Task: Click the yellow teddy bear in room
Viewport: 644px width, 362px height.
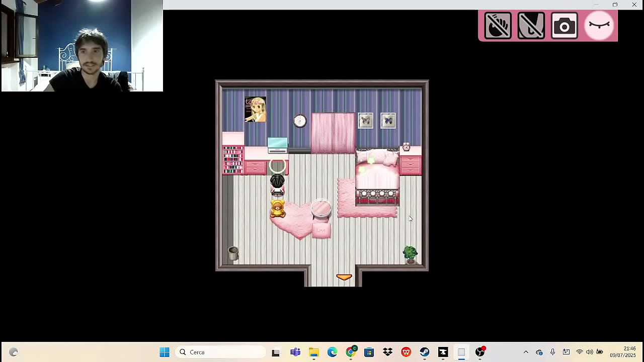Action: 278,209
